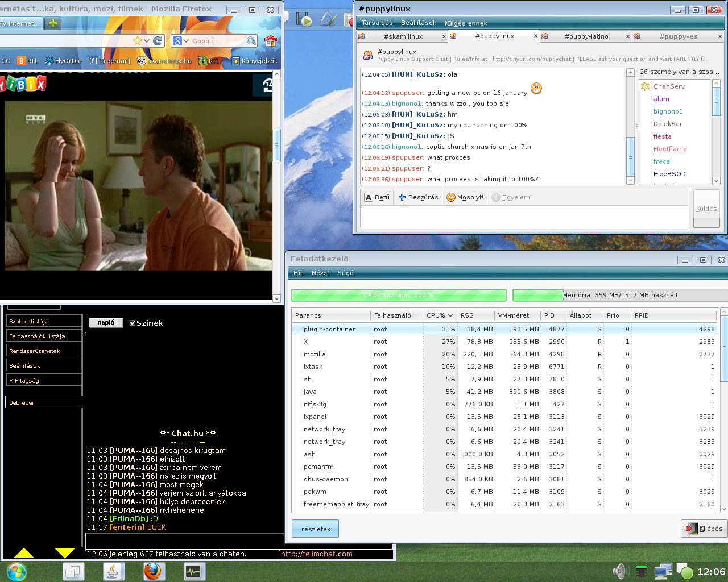Click the volume speaker tray icon
Screen dimensions: 728x582
(x=619, y=571)
